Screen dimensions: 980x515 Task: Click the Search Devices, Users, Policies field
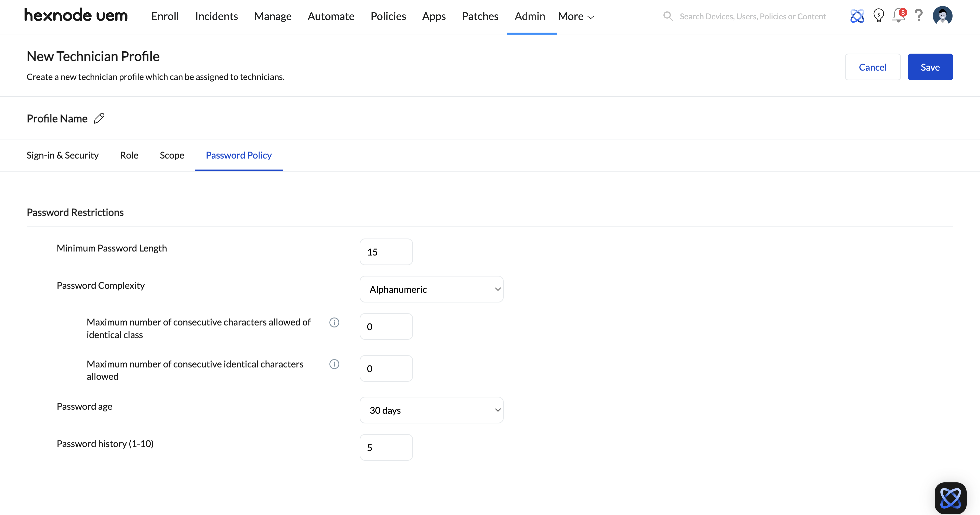click(753, 16)
